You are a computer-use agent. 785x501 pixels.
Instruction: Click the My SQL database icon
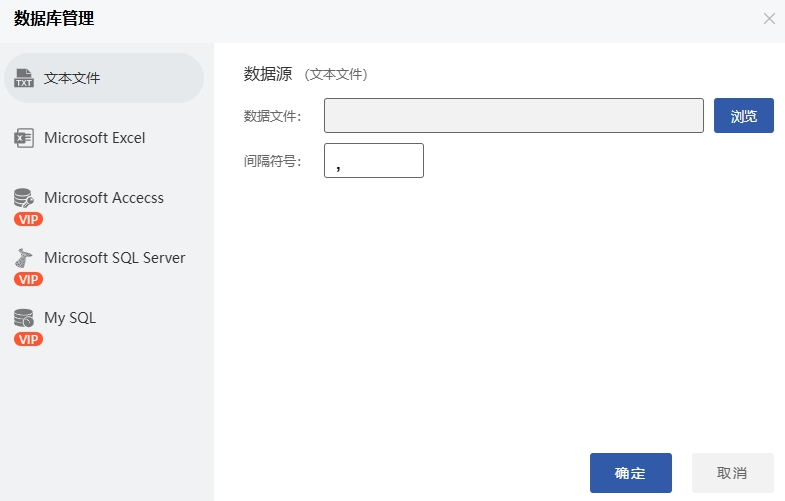click(24, 318)
